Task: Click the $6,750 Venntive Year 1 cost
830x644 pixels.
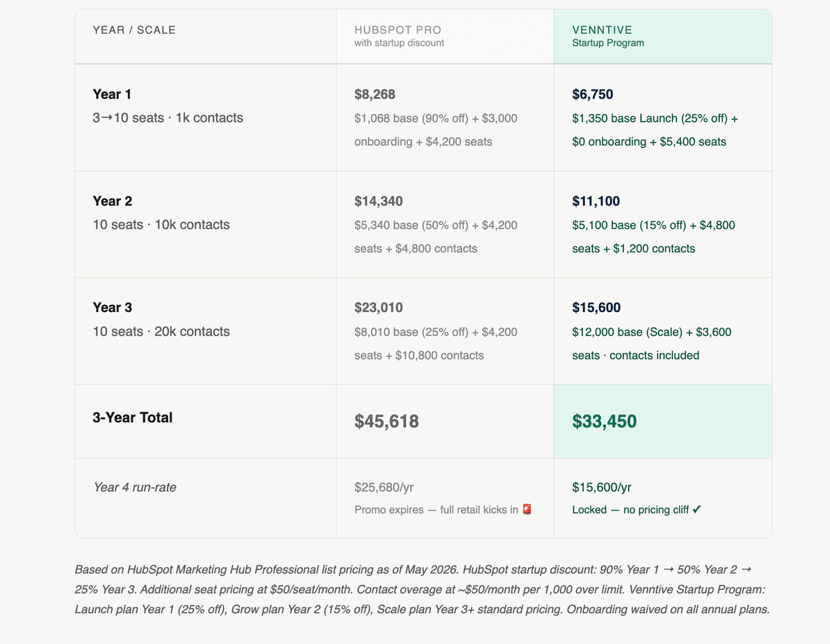Action: point(593,94)
